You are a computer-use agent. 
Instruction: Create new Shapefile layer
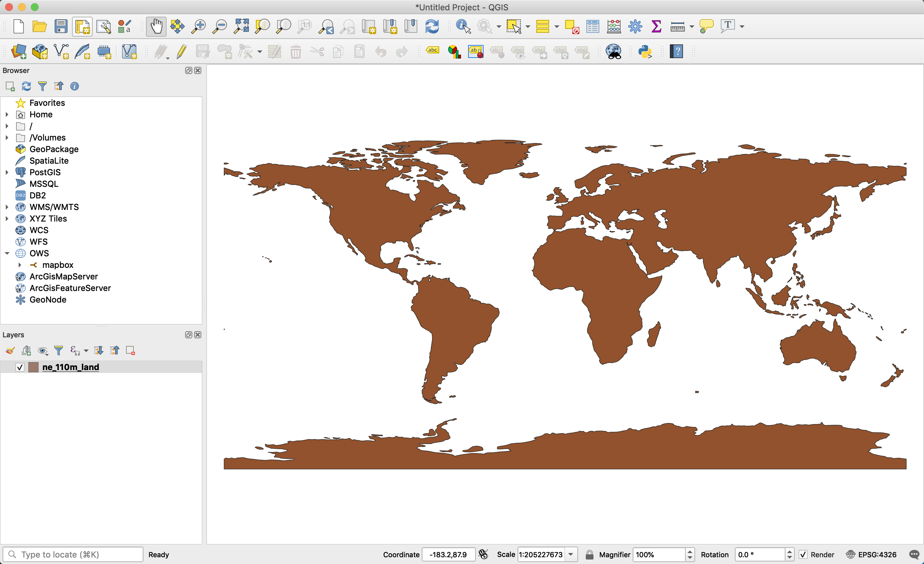click(x=61, y=52)
